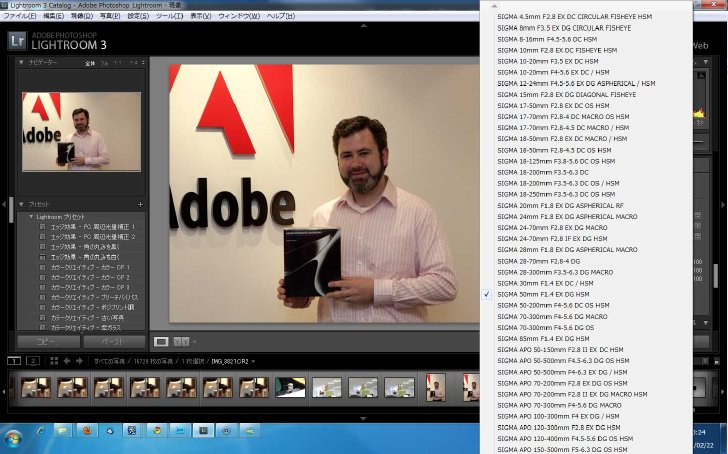
Task: Open before/after view options dropdown arrow
Action: pyautogui.click(x=194, y=342)
